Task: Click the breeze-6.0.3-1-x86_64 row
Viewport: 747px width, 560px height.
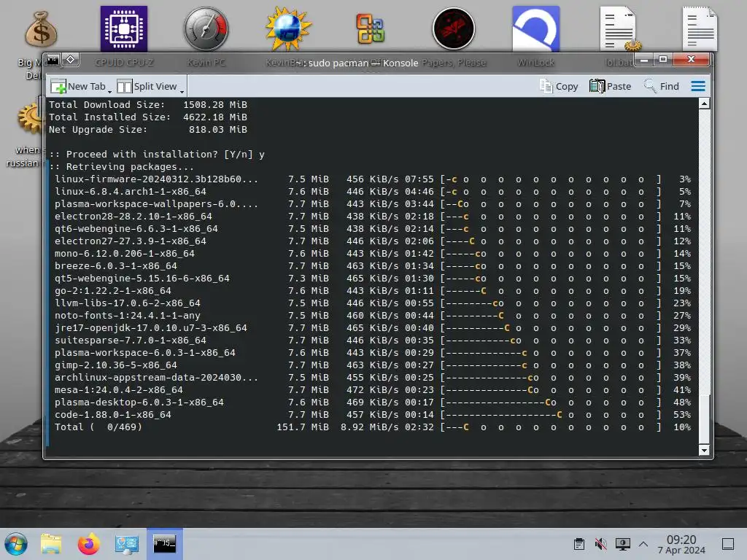Action: tap(373, 265)
